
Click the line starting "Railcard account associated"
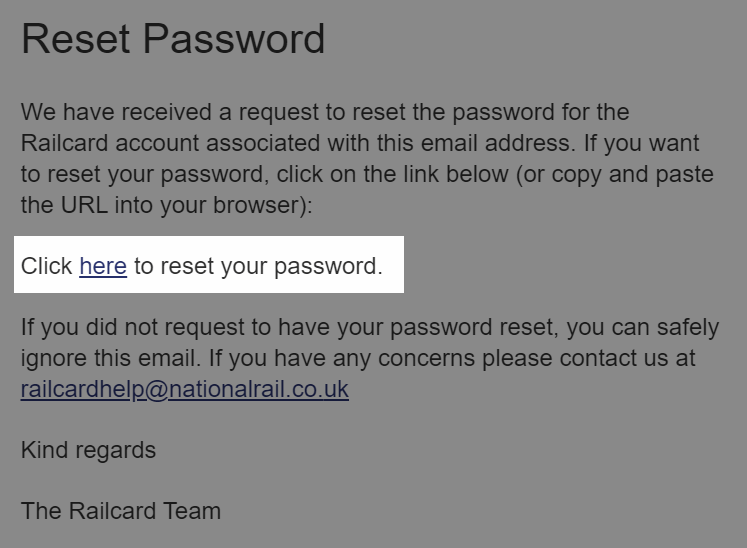point(360,143)
